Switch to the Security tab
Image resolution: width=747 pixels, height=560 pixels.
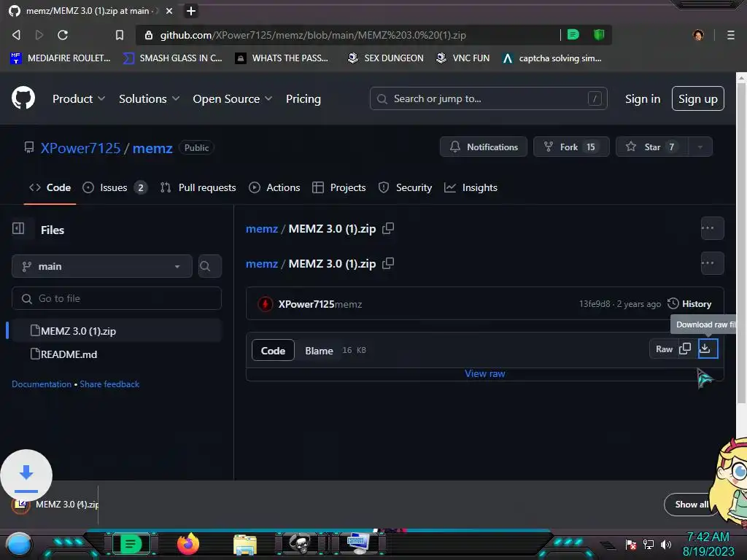pos(405,187)
